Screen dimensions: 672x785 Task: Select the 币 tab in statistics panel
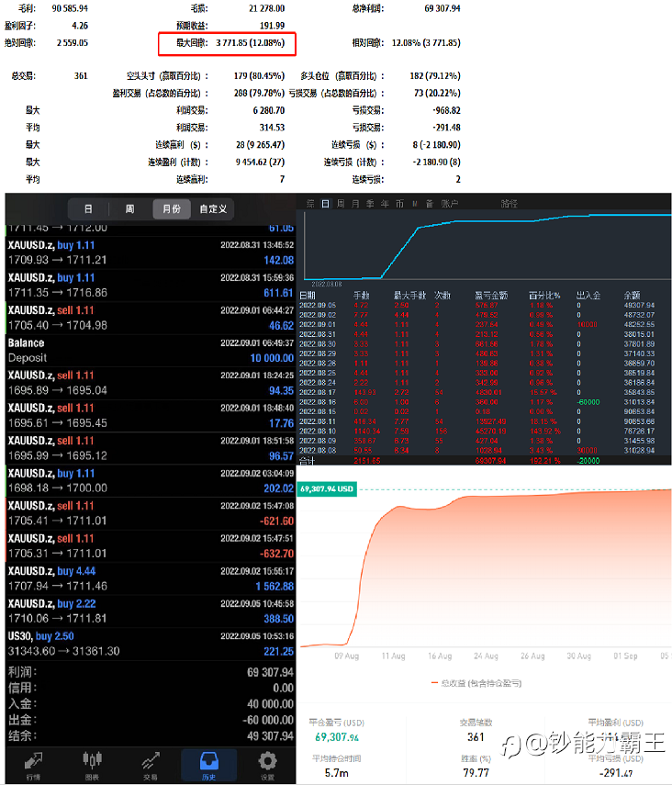tap(399, 203)
